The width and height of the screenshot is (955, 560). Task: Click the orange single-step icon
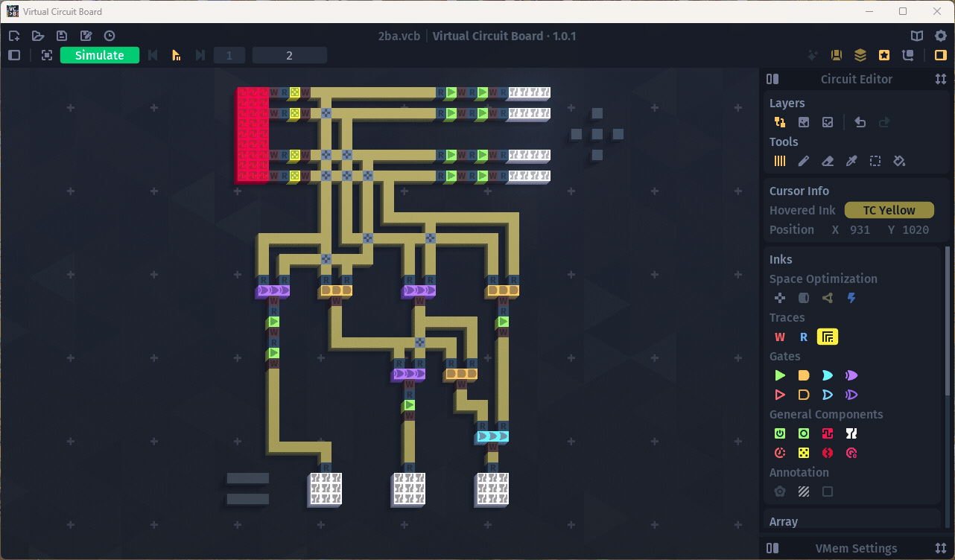pyautogui.click(x=177, y=55)
